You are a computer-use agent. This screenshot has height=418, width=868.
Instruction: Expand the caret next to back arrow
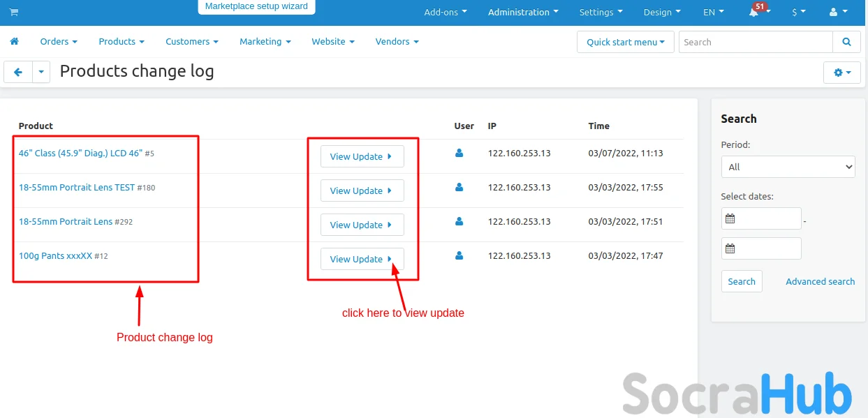(41, 72)
